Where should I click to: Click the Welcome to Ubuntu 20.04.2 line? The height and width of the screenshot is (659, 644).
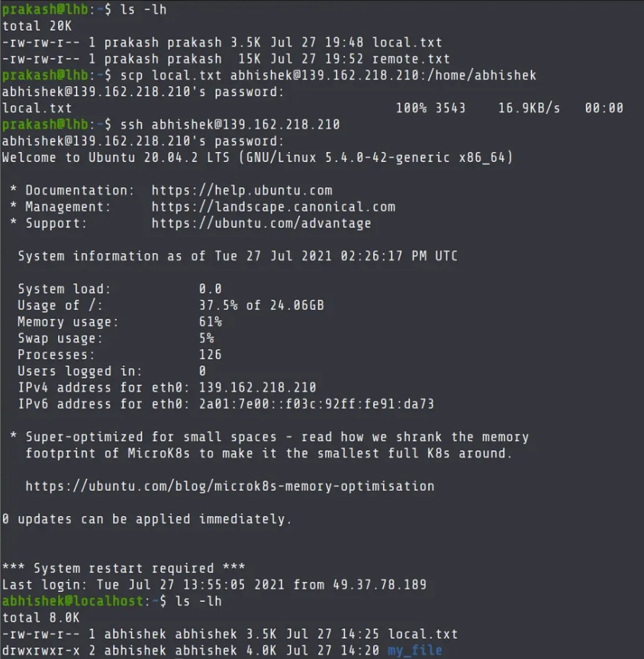tap(257, 158)
